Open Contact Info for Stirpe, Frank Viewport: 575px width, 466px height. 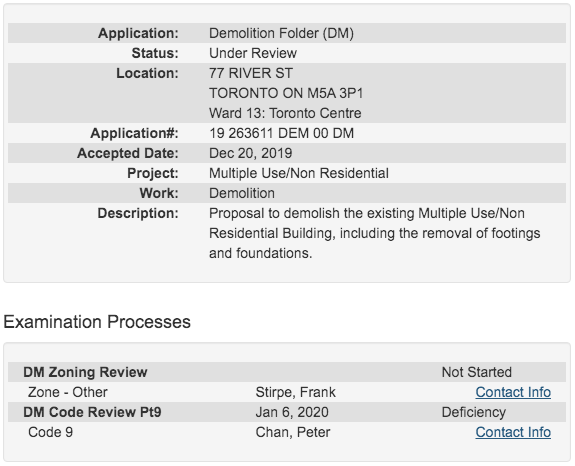[x=513, y=392]
